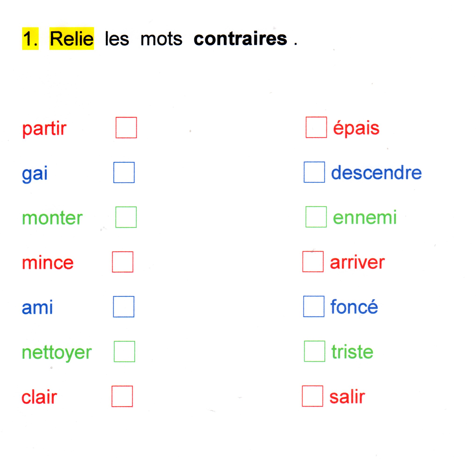Screen dimensions: 476x459
Task: Select the box beside clair
Action: (x=122, y=396)
